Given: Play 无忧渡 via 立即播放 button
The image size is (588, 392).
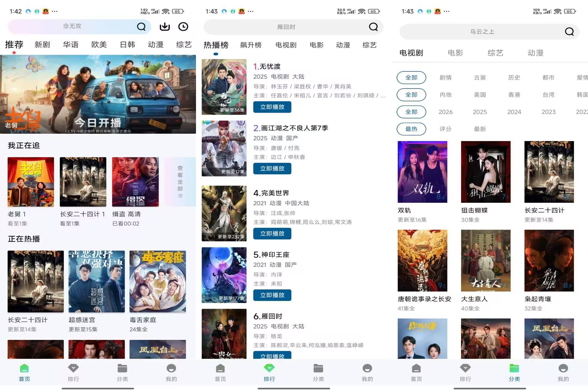Looking at the screenshot, I should click(x=272, y=107).
